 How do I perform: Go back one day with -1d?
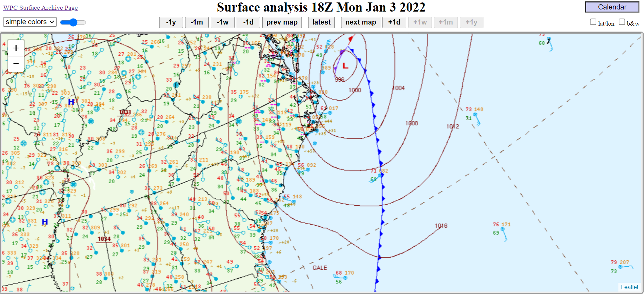pos(248,22)
